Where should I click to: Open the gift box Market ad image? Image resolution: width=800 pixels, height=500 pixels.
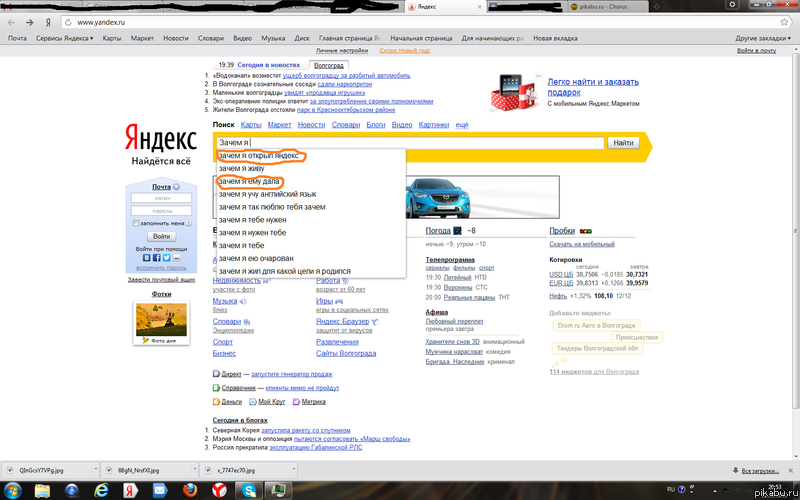pos(514,92)
